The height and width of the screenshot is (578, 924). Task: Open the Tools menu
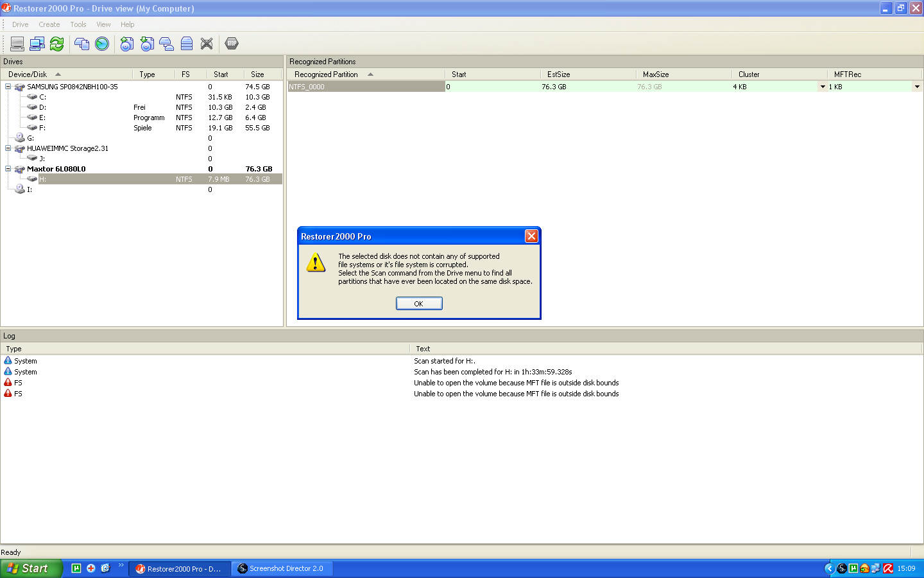78,24
